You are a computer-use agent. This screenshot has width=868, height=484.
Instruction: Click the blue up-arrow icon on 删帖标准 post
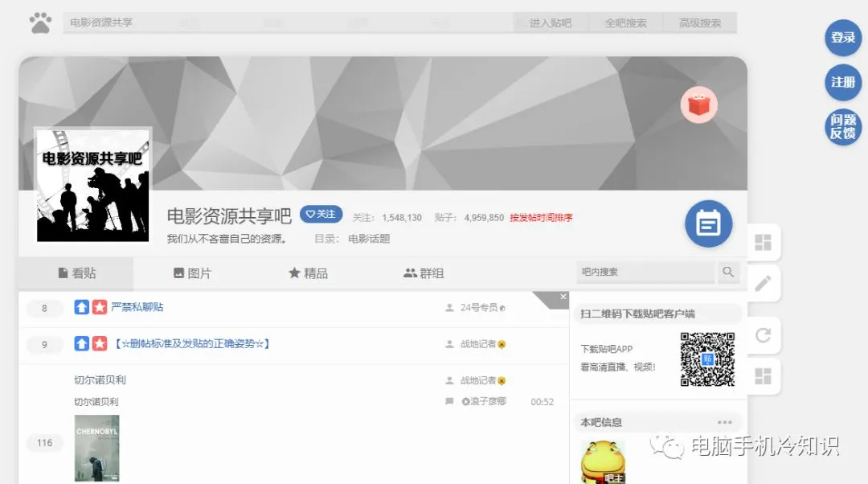(x=81, y=344)
